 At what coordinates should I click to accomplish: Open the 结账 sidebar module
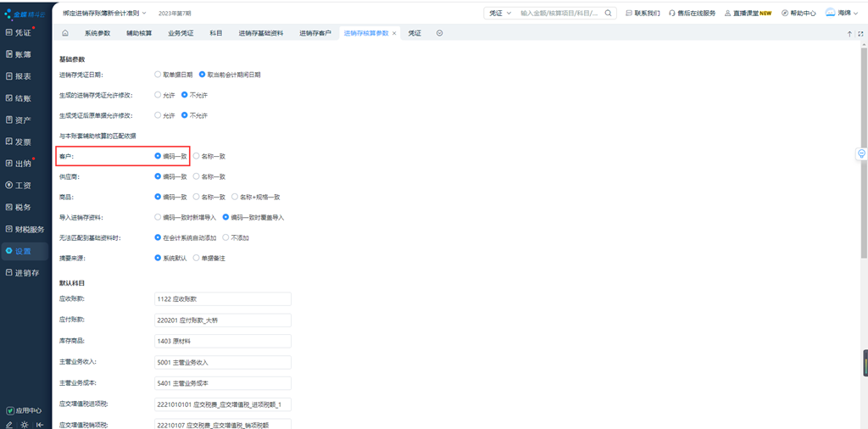(x=19, y=98)
